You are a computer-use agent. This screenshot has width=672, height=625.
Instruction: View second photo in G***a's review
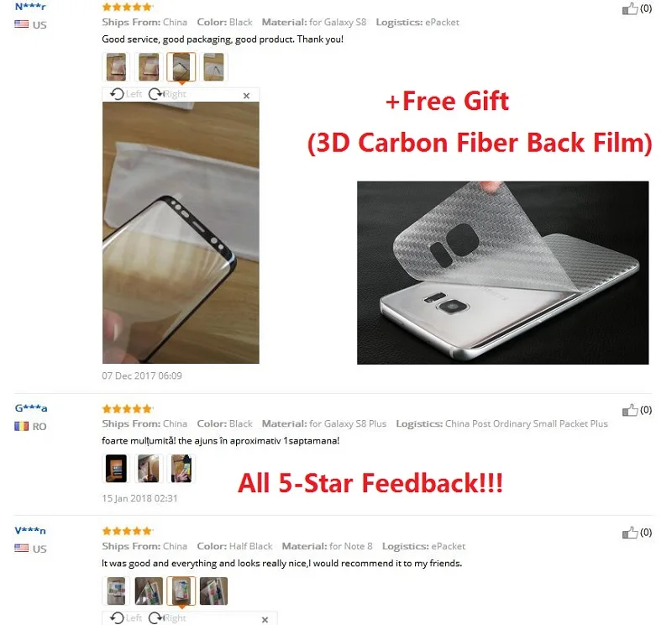point(149,469)
